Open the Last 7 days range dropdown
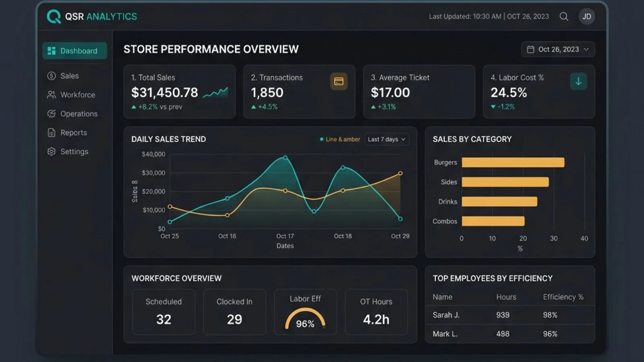The image size is (644, 362). [x=386, y=139]
